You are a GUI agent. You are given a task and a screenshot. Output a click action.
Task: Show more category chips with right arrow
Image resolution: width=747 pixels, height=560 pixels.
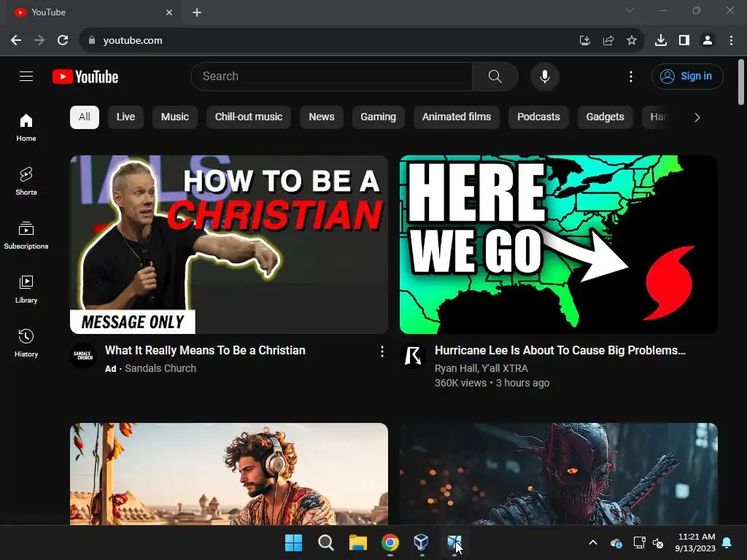tap(697, 117)
